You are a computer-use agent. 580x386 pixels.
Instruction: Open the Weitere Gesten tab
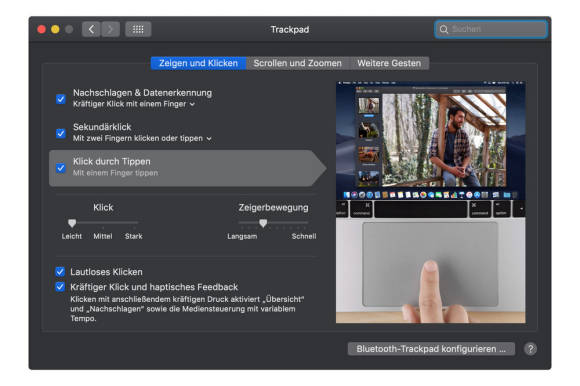pyautogui.click(x=389, y=63)
